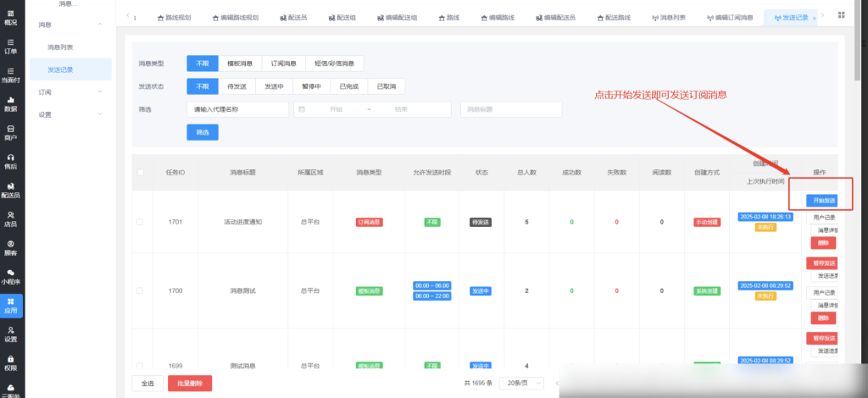Click the red 批量删除 button
868x398 pixels.
pos(190,384)
